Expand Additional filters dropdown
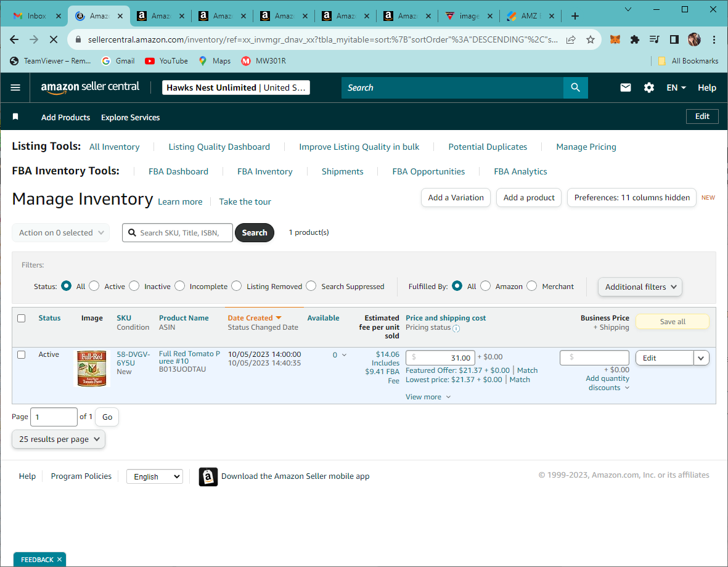The height and width of the screenshot is (567, 728). point(640,287)
